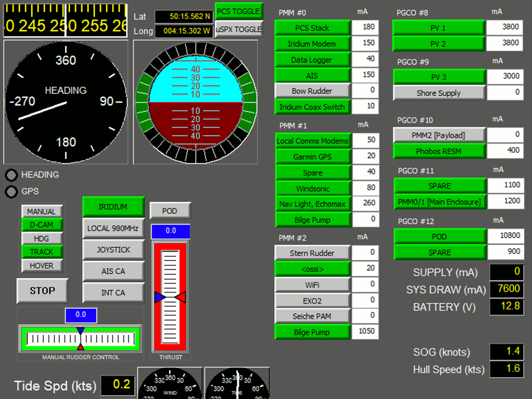This screenshot has width=532, height=399.
Task: Power on the Stern Rudder
Action: coord(312,253)
